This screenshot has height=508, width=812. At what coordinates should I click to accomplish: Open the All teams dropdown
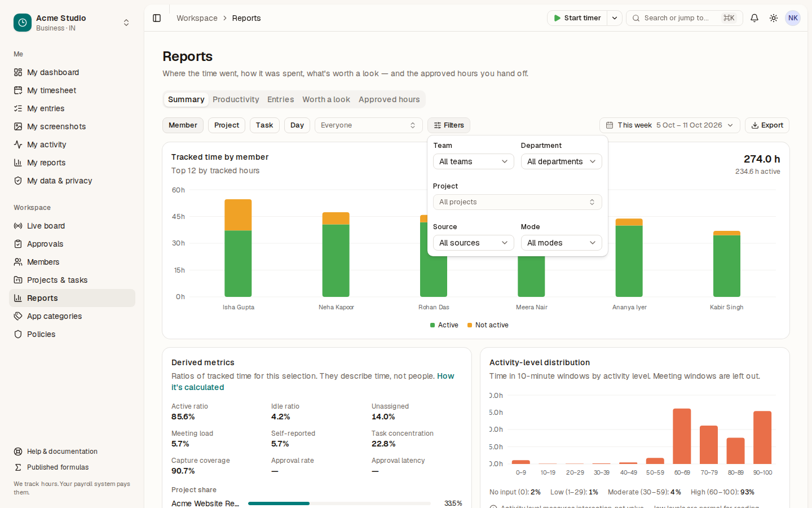point(474,161)
